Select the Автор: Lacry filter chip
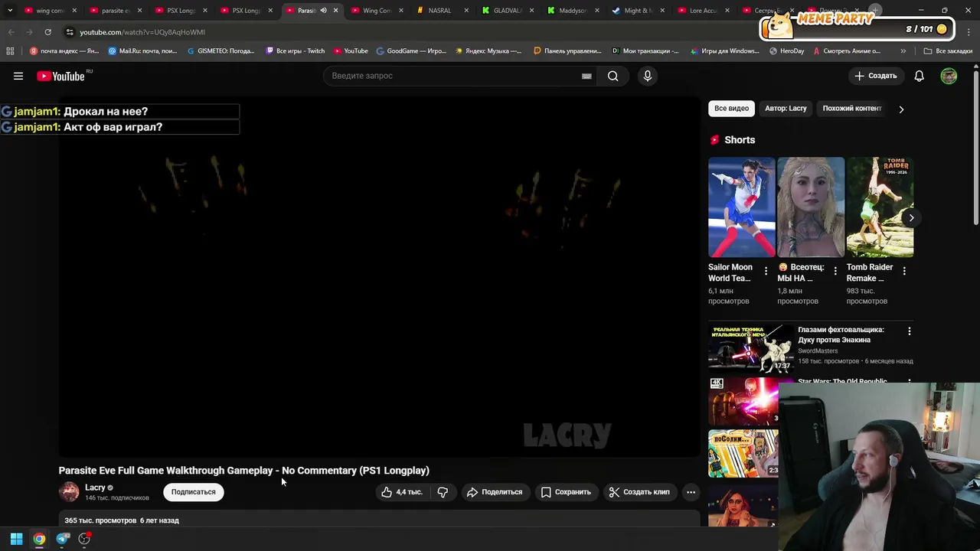 click(786, 109)
